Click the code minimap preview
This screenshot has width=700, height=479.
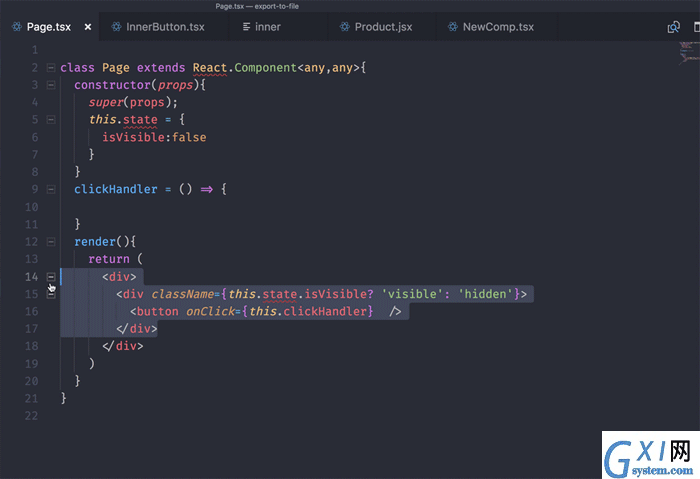tap(689, 53)
